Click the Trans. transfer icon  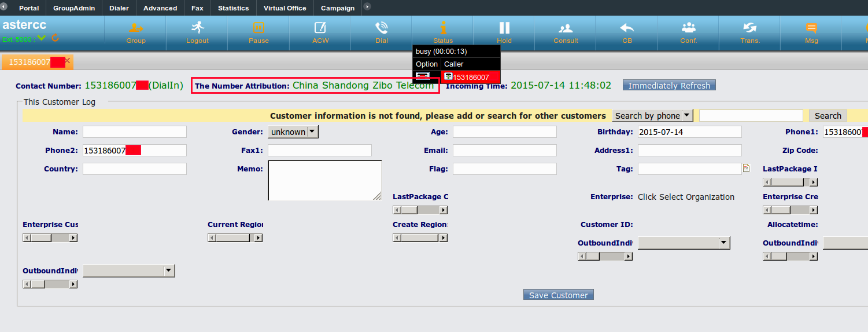[749, 28]
